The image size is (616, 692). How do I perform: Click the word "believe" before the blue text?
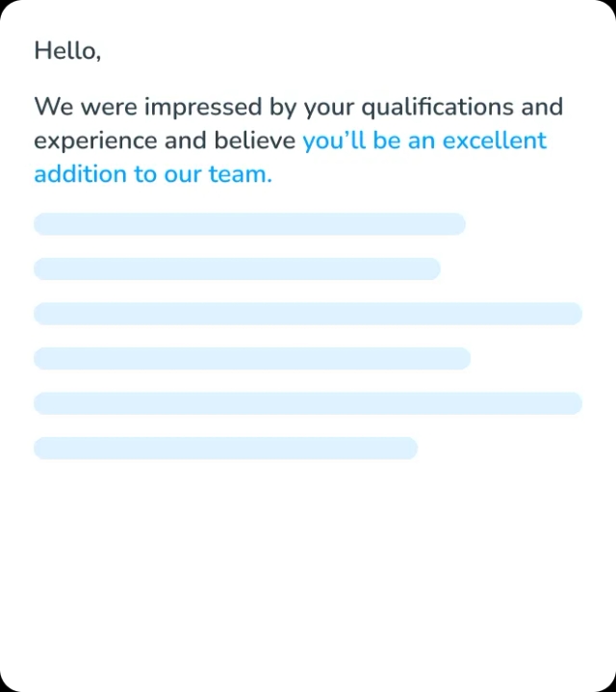pyautogui.click(x=256, y=141)
